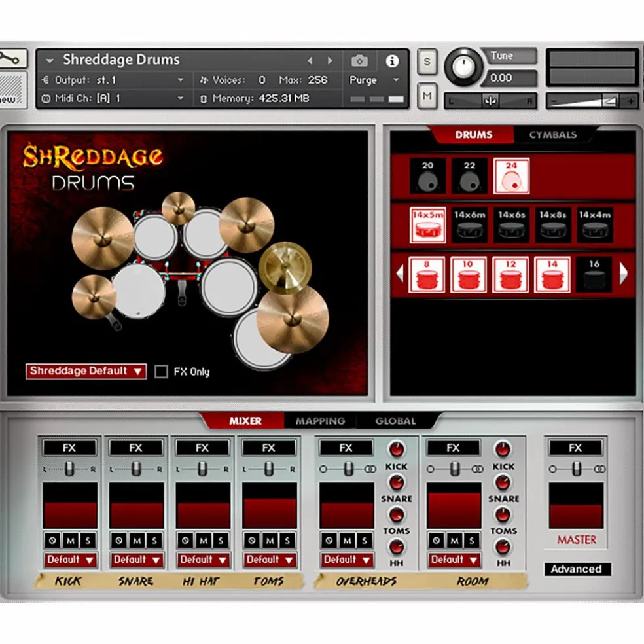Solo the HI HAT channel
Image resolution: width=644 pixels, height=644 pixels.
221,541
